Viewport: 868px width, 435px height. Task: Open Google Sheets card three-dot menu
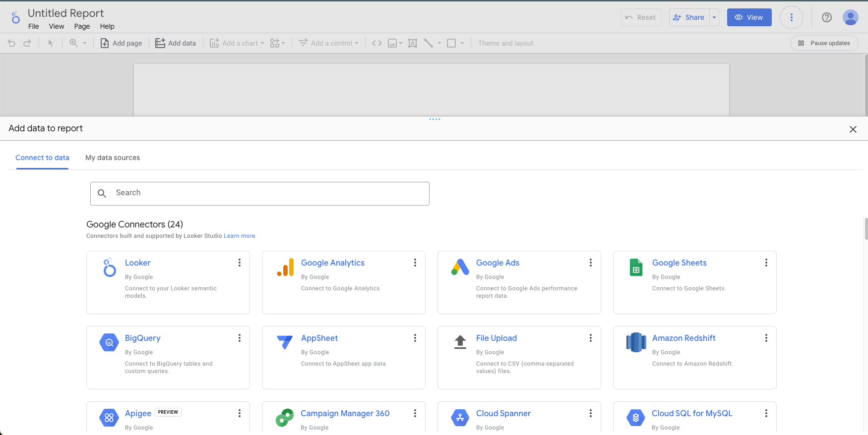[x=766, y=263]
